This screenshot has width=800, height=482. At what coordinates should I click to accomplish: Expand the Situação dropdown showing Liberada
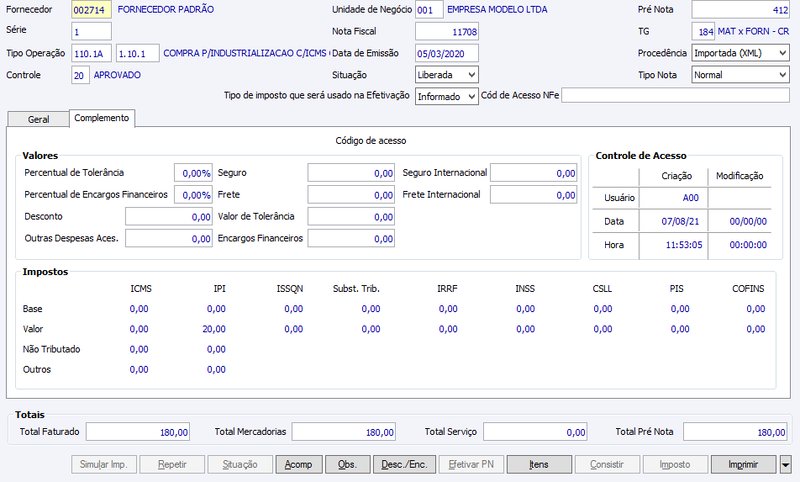447,75
